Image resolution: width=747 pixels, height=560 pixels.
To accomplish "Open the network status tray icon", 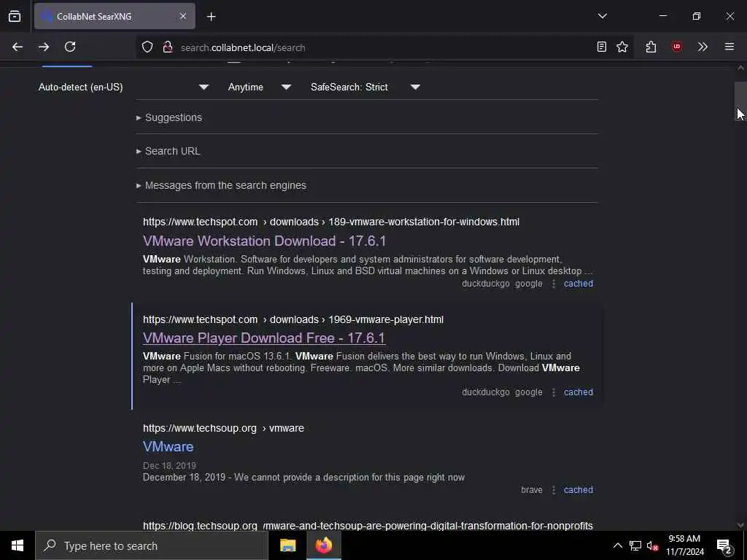I will [635, 545].
